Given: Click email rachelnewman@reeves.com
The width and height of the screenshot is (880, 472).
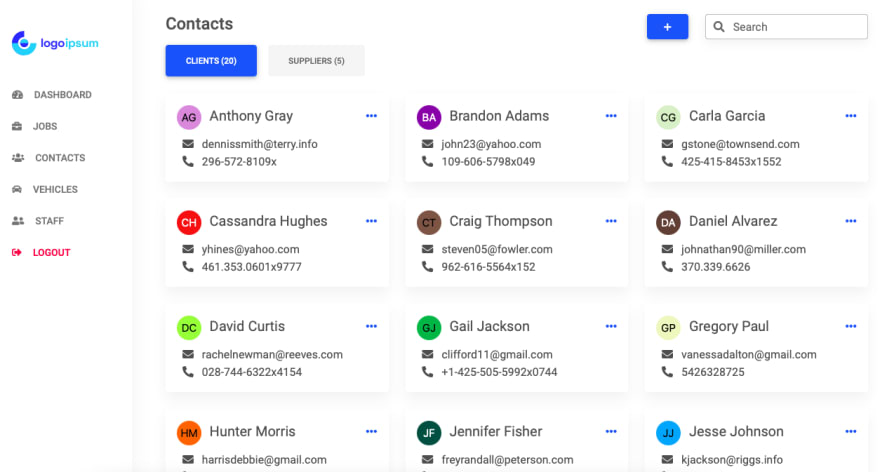Looking at the screenshot, I should click(x=272, y=355).
